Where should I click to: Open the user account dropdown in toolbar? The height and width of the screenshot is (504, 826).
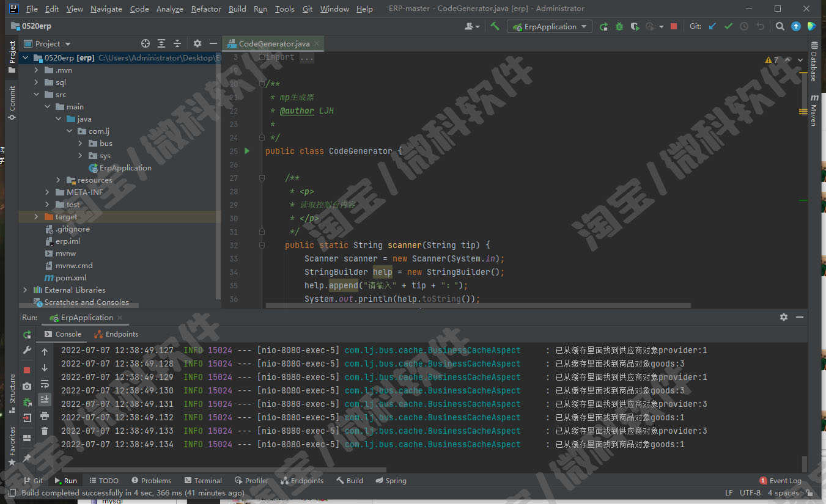point(472,26)
